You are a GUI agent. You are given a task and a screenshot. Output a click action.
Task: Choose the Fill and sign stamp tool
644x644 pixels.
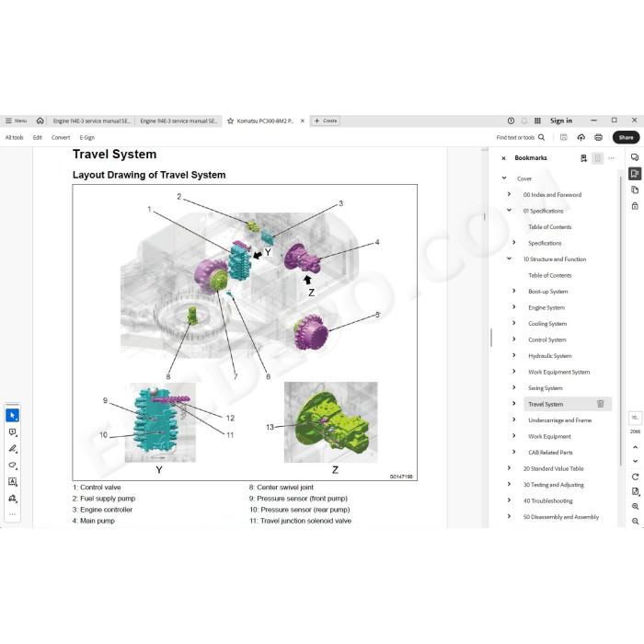tap(12, 499)
